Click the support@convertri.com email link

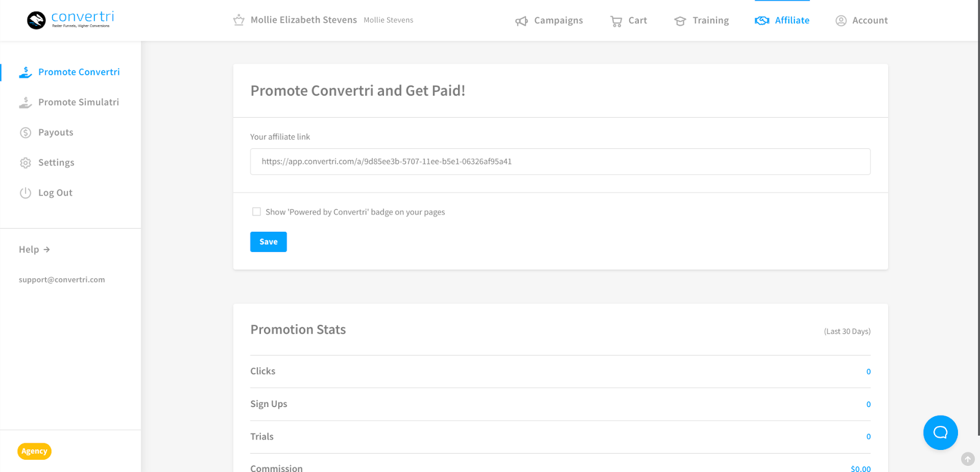coord(62,280)
